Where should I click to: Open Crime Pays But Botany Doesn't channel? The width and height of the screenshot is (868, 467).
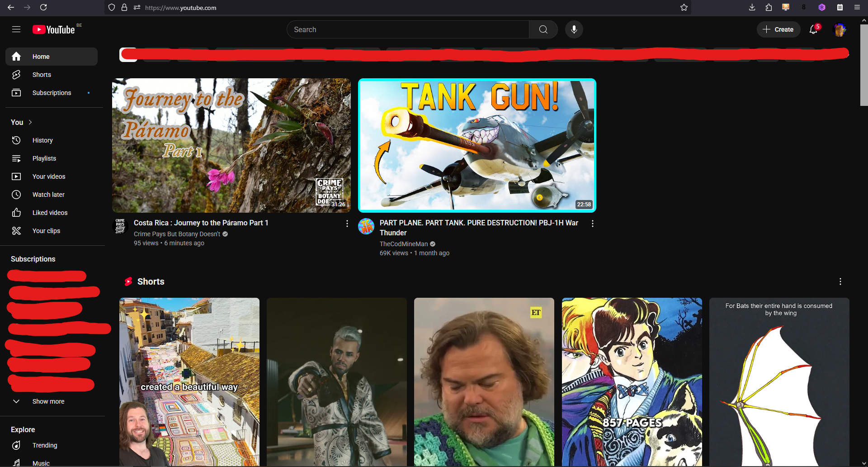pyautogui.click(x=177, y=234)
